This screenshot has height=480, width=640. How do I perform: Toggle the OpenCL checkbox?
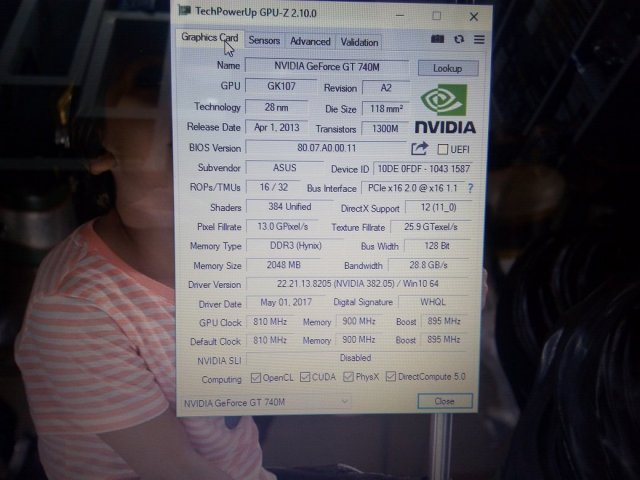pos(255,378)
